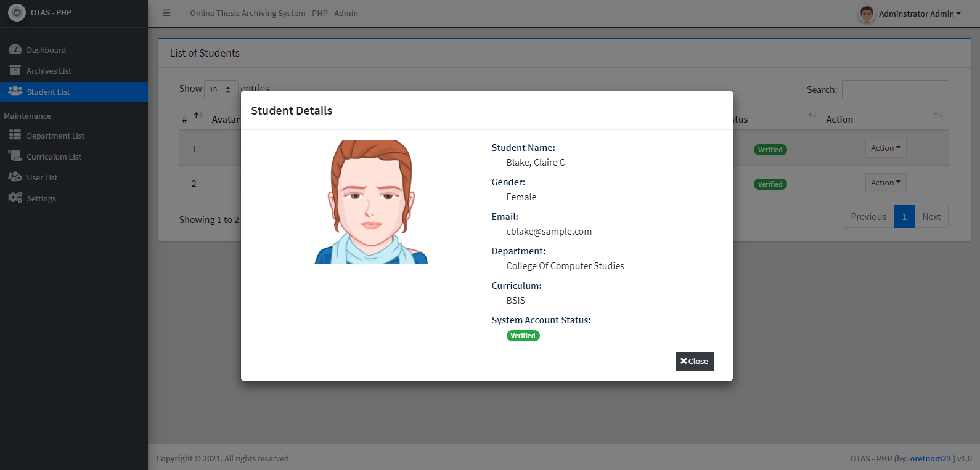Click the Maintenance section label
Screen dimensions: 980x470
tap(28, 116)
